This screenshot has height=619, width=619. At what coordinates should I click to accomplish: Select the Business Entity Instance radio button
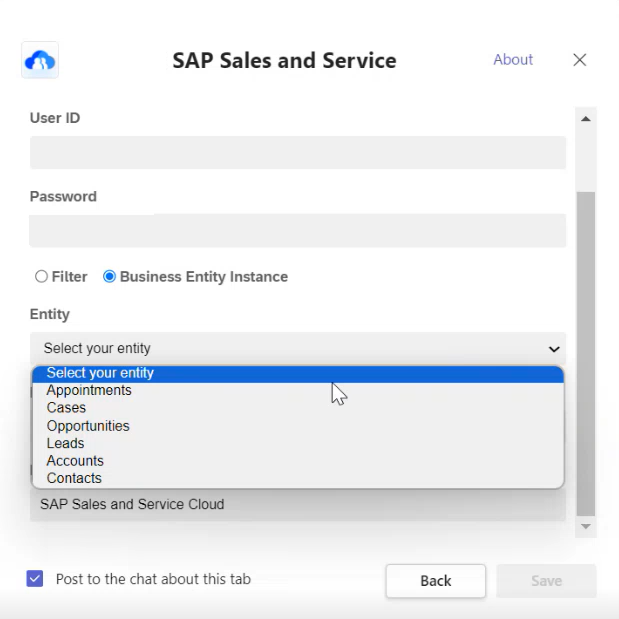pos(109,276)
